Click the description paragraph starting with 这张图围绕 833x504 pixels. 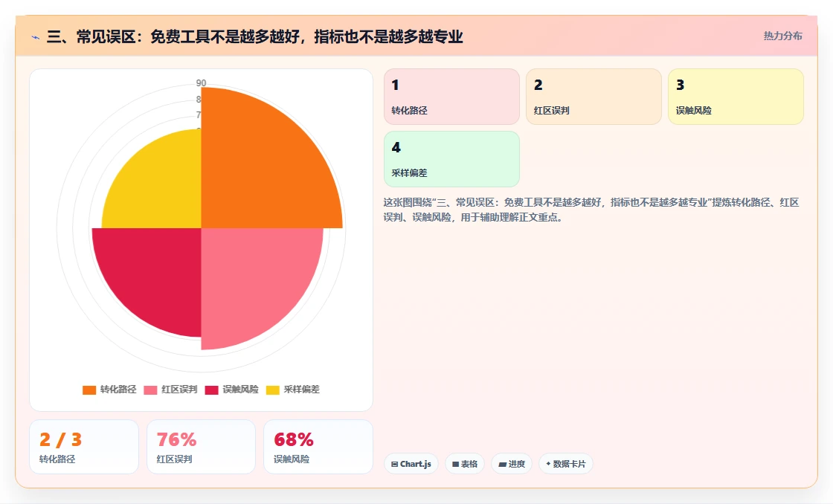pyautogui.click(x=591, y=210)
